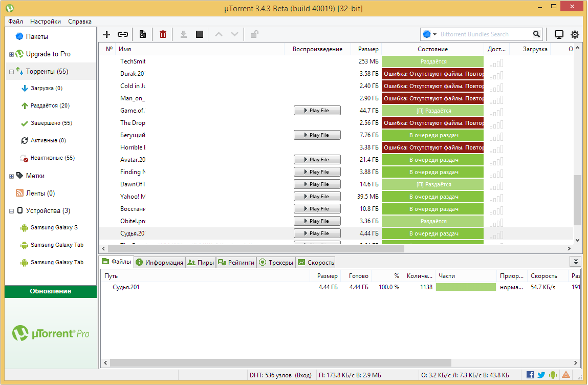Click torrent list horizontal scrollbar thumb
Viewport: 588px width, 385px height.
[x=256, y=248]
